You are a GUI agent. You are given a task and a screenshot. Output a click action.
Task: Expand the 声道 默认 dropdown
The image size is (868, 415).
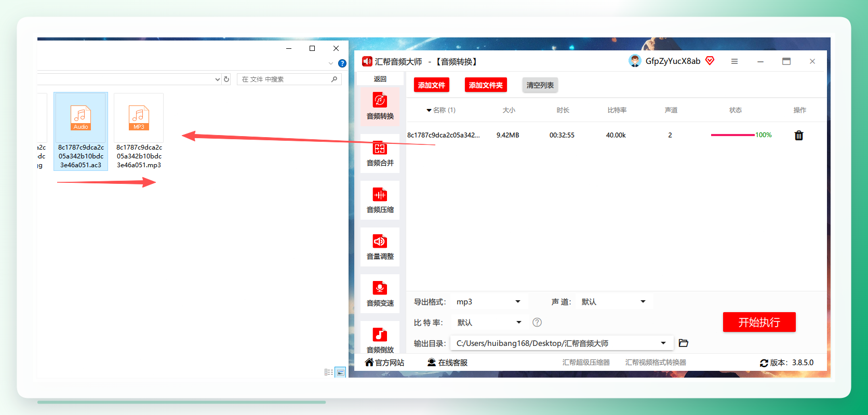(643, 302)
